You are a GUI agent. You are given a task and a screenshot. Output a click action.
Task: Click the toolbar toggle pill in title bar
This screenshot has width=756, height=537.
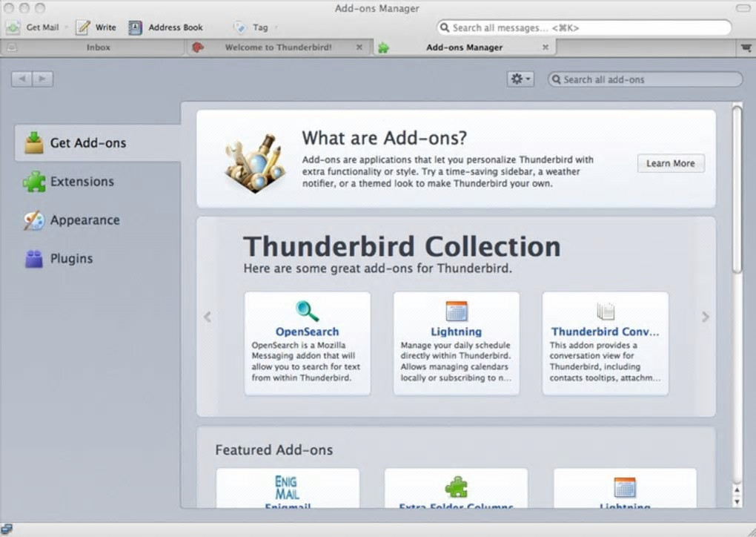click(x=743, y=8)
